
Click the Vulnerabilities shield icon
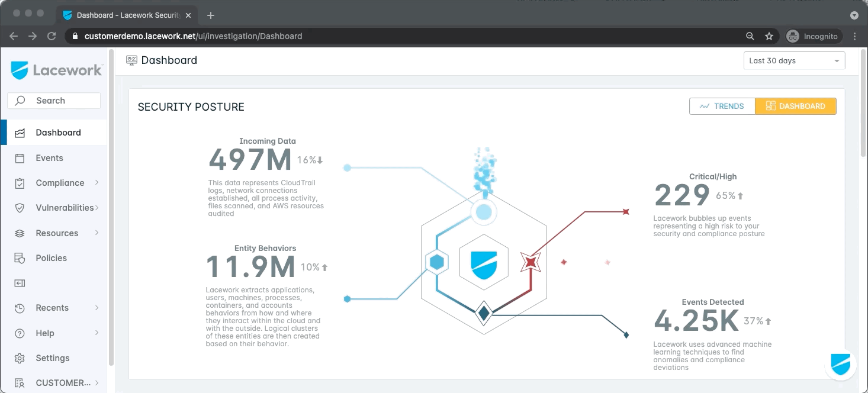point(20,208)
